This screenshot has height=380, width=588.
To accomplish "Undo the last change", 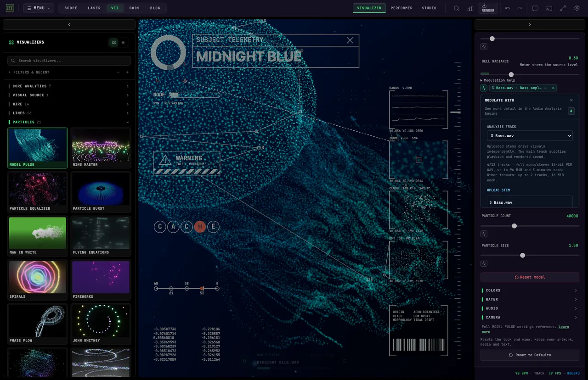I will pos(508,8).
